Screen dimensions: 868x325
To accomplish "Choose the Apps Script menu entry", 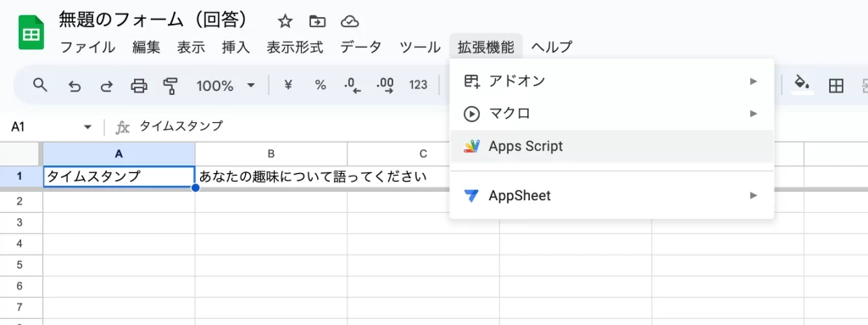I will [x=612, y=146].
